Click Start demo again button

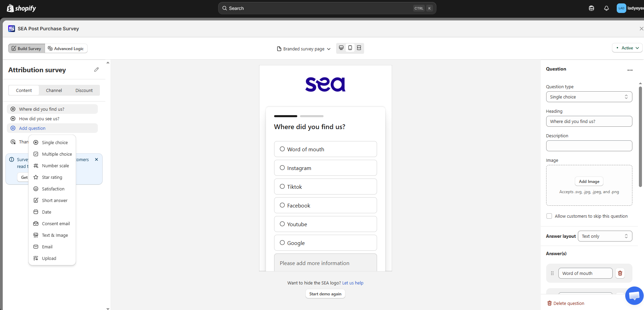coord(325,294)
